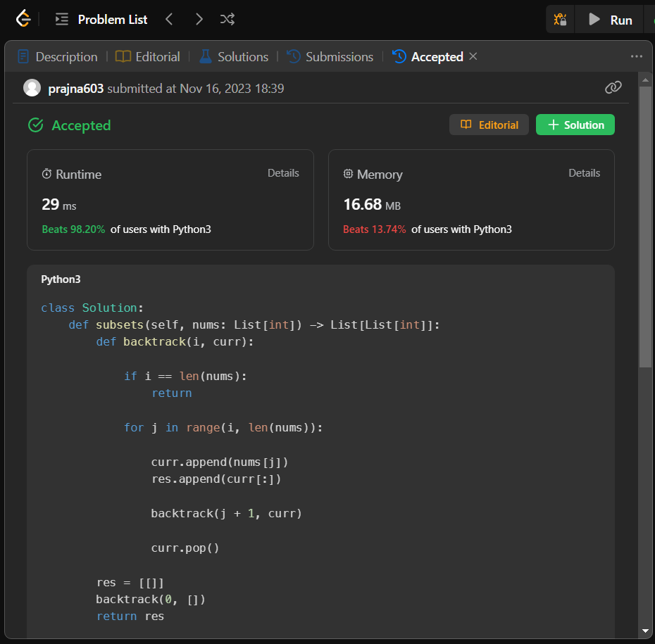This screenshot has height=644, width=655.
Task: Click the LeetCode logo icon
Action: pyautogui.click(x=23, y=19)
